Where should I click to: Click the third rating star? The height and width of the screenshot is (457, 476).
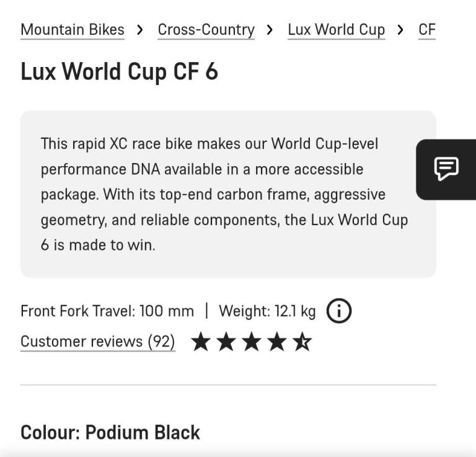pyautogui.click(x=252, y=342)
